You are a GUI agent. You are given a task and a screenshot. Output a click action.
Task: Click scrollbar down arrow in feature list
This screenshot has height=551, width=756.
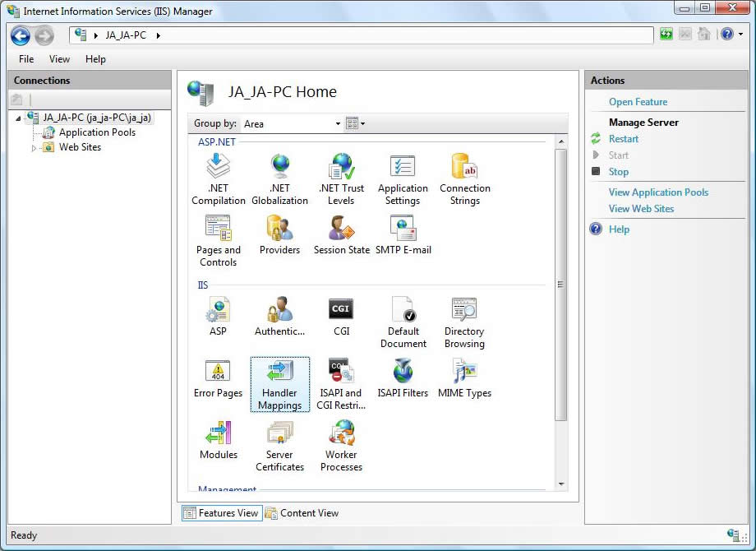[560, 484]
